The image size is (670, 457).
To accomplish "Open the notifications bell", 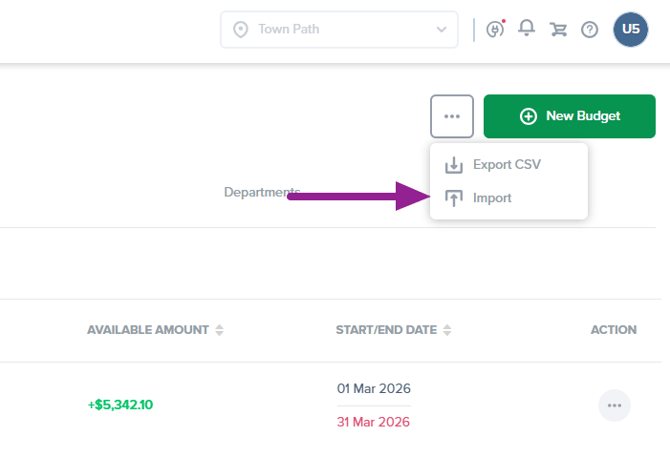I will (x=527, y=28).
